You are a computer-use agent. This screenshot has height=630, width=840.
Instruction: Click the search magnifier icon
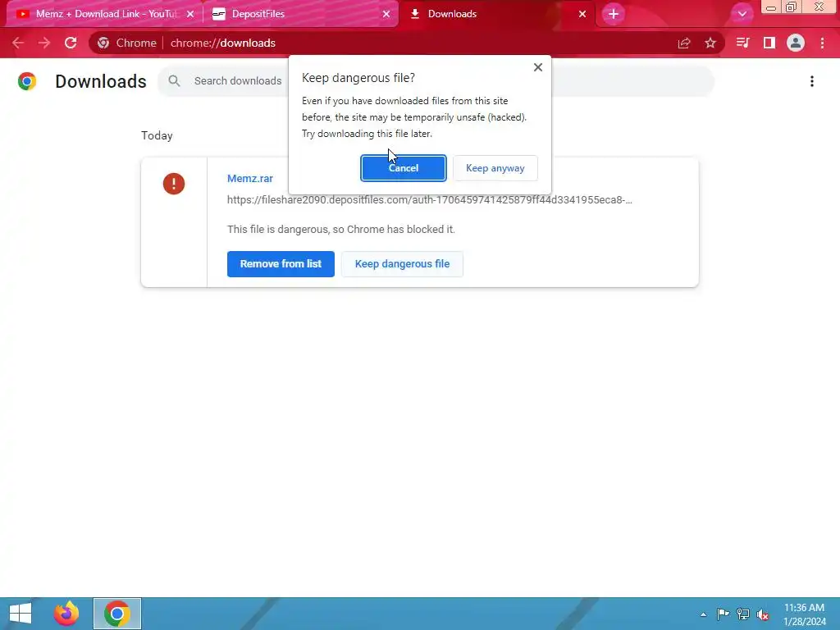174,81
